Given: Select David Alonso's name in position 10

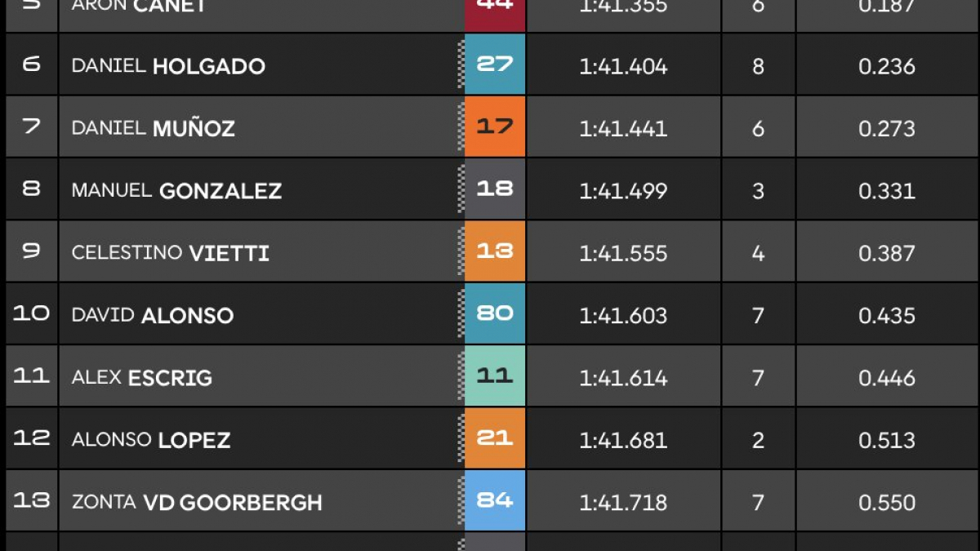Looking at the screenshot, I should coord(153,315).
